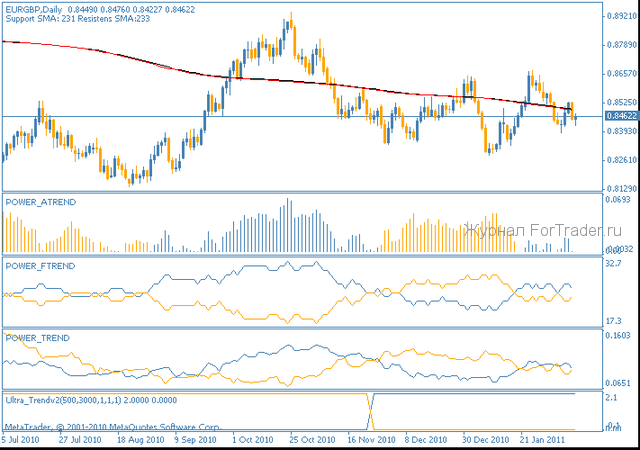Select the POWER_FTREND indicator label
The height and width of the screenshot is (450, 640).
click(40, 266)
